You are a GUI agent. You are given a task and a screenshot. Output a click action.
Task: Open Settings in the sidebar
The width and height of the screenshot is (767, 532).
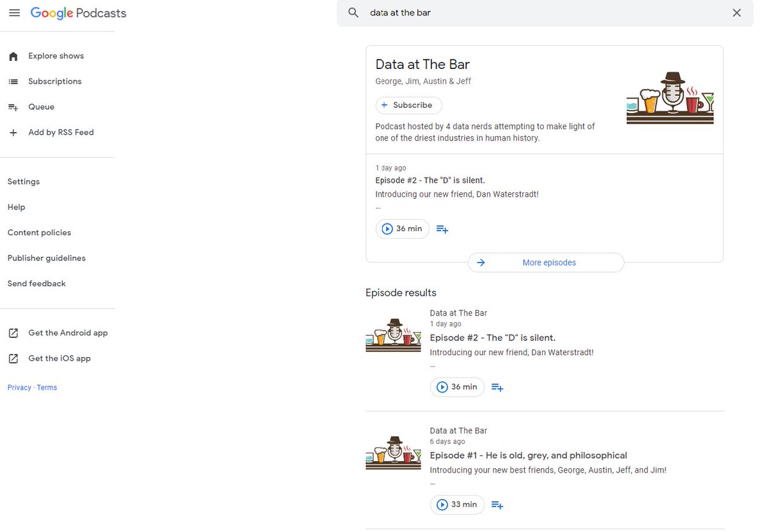click(24, 182)
